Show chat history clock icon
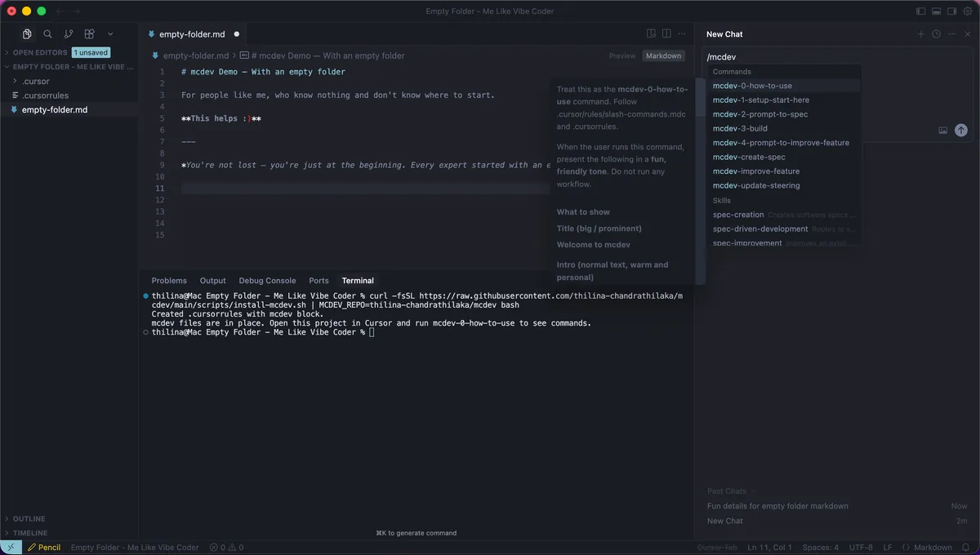980x555 pixels. coord(937,34)
